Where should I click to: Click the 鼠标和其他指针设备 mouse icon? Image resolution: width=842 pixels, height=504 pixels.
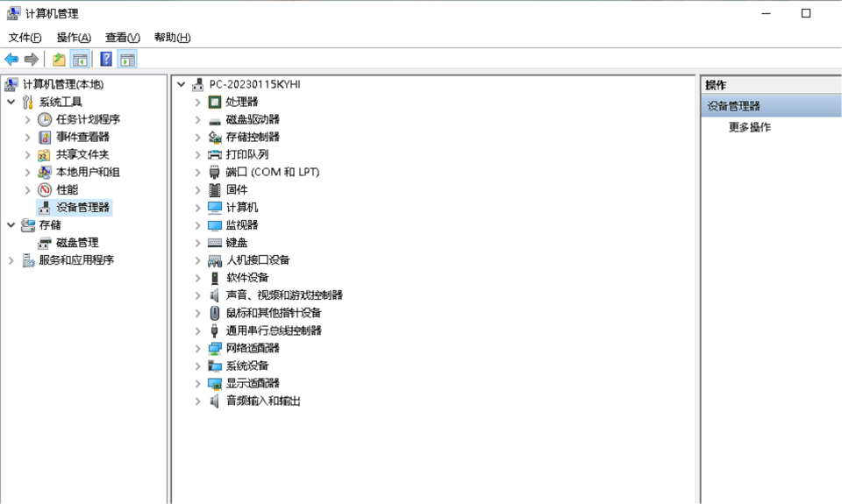pyautogui.click(x=215, y=313)
